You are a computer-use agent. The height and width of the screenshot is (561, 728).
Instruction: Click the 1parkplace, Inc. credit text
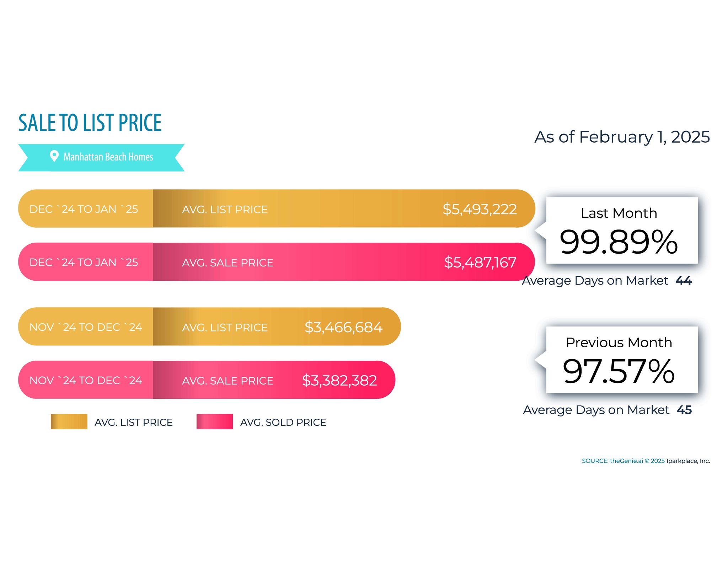point(688,461)
